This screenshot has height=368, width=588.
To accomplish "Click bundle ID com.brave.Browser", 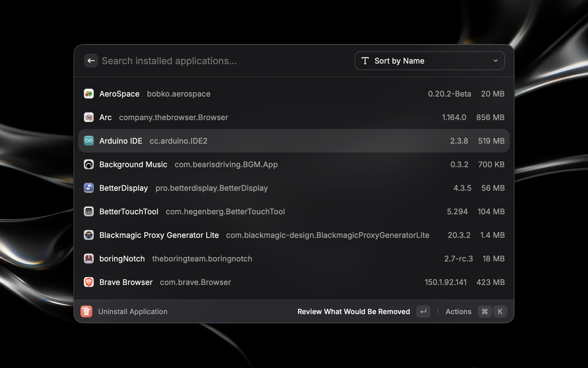I will [196, 282].
